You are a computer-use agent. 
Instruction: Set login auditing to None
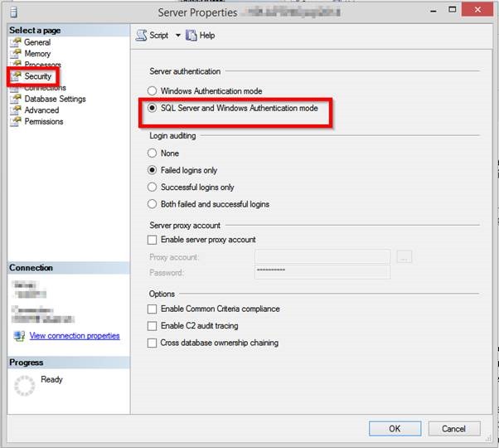coord(153,153)
